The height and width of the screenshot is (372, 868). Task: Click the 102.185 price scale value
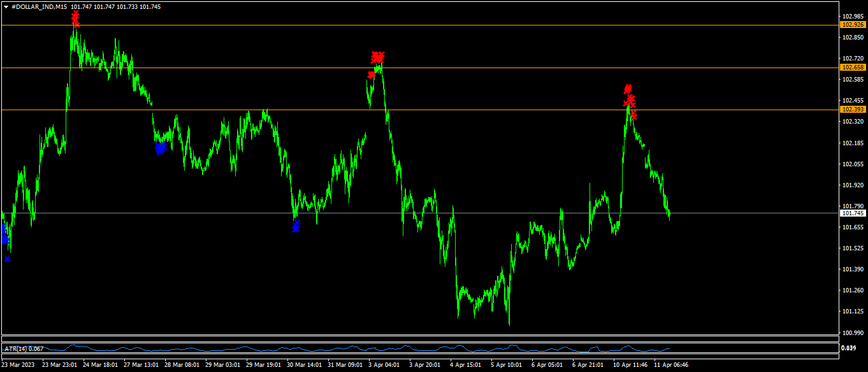(853, 143)
